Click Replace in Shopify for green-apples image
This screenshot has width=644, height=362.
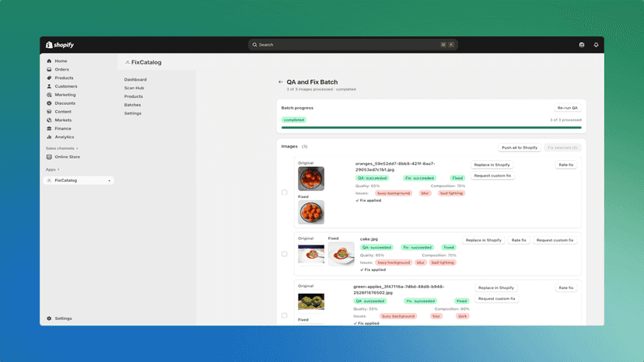click(x=495, y=287)
